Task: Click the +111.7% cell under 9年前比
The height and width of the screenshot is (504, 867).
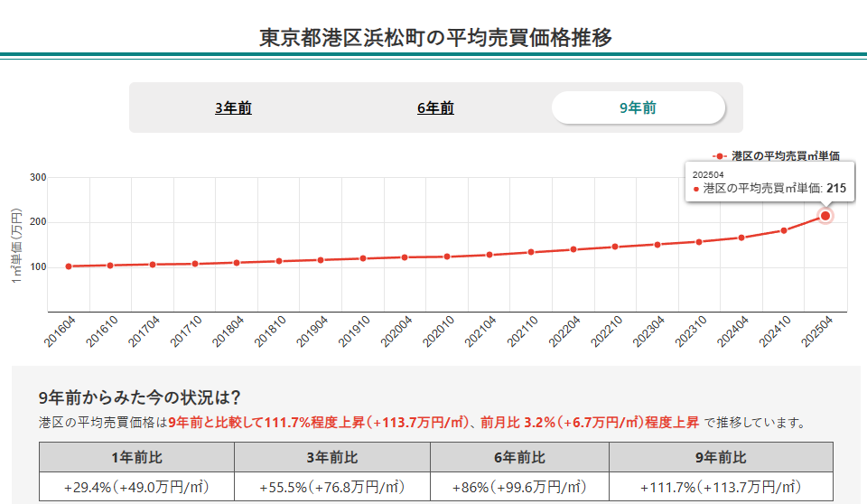Action: pos(721,487)
